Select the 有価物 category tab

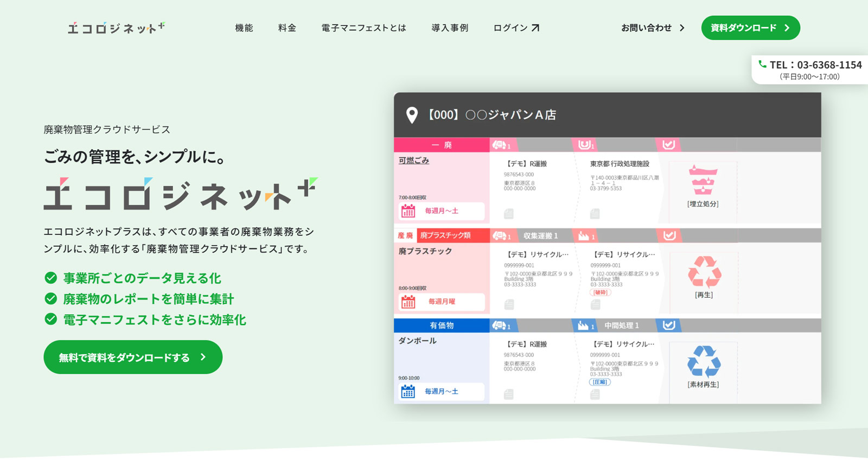441,325
